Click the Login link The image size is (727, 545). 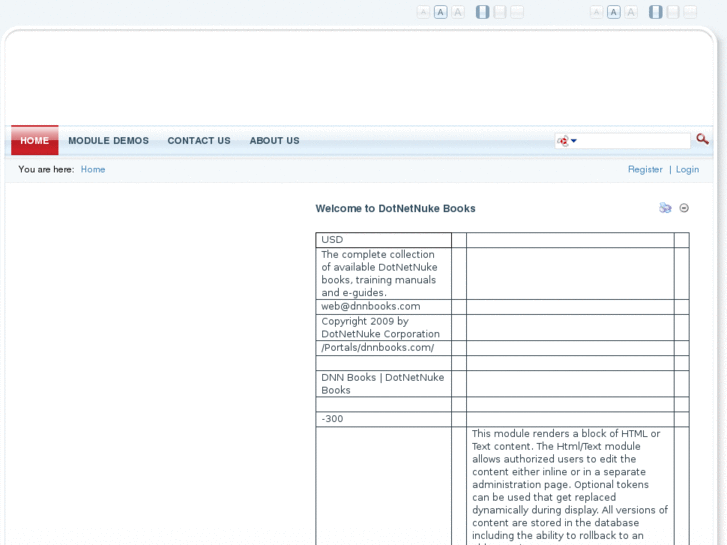click(687, 169)
